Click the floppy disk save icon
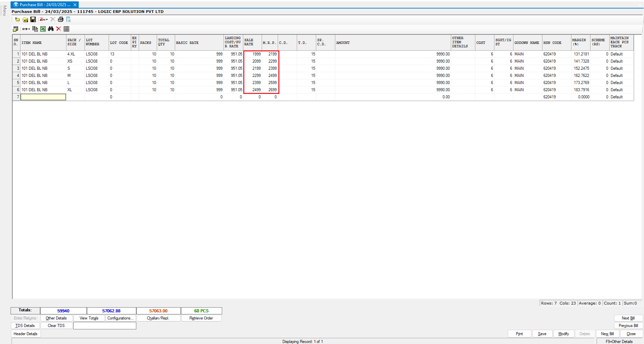Image resolution: width=644 pixels, height=344 pixels. pyautogui.click(x=33, y=19)
